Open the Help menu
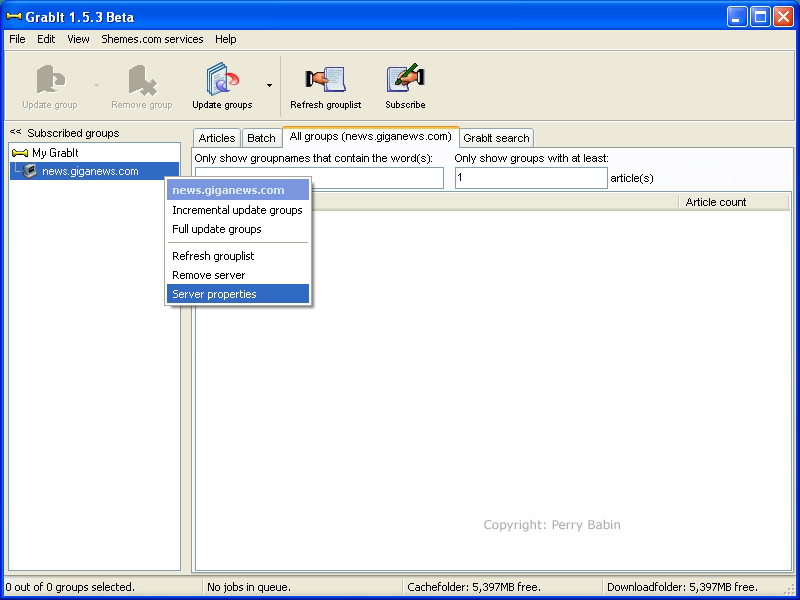The height and width of the screenshot is (600, 800). [226, 39]
